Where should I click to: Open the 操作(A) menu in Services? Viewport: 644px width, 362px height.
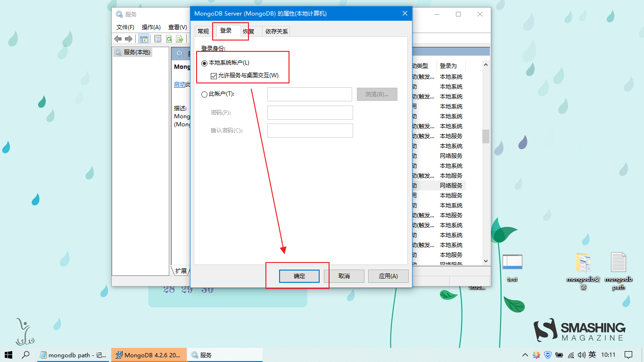151,27
